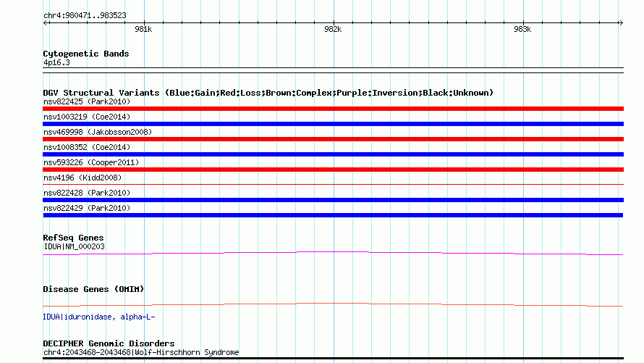
Task: Click the left arrow of the ruler
Action: pos(46,23)
